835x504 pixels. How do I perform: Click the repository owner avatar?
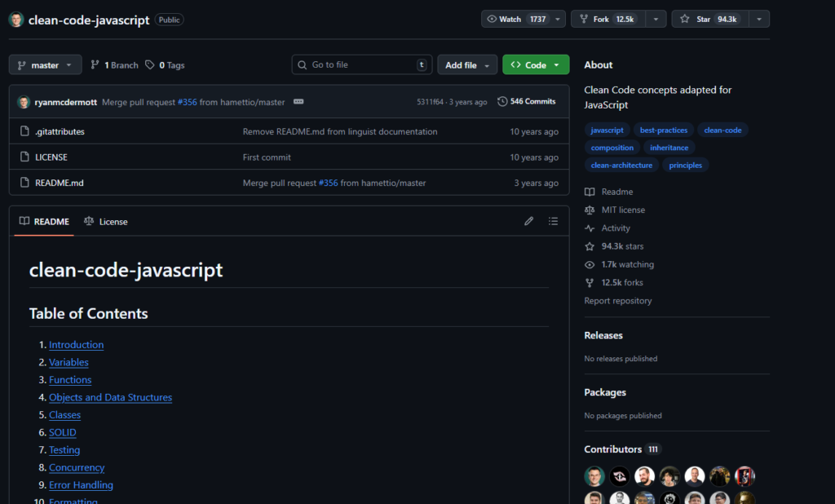click(x=16, y=20)
